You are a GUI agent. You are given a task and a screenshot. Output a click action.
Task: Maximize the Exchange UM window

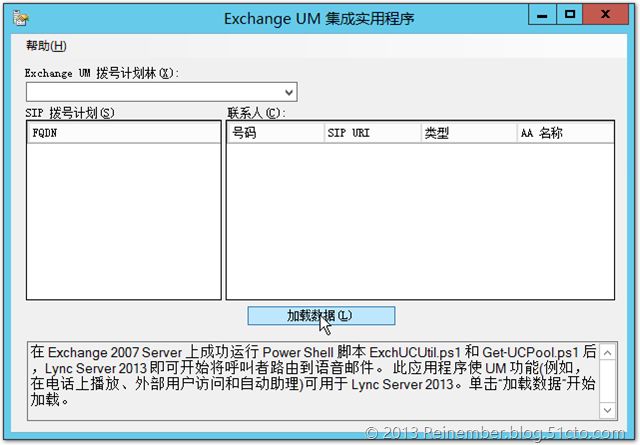coord(569,15)
